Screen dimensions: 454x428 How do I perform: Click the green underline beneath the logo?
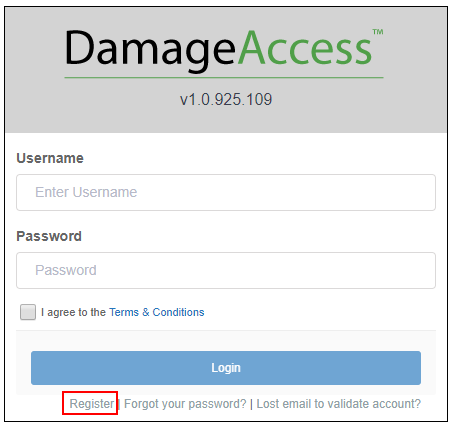(x=224, y=78)
